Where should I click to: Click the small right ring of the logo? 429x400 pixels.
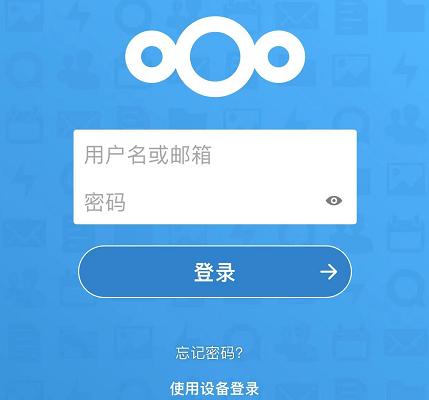coord(279,57)
